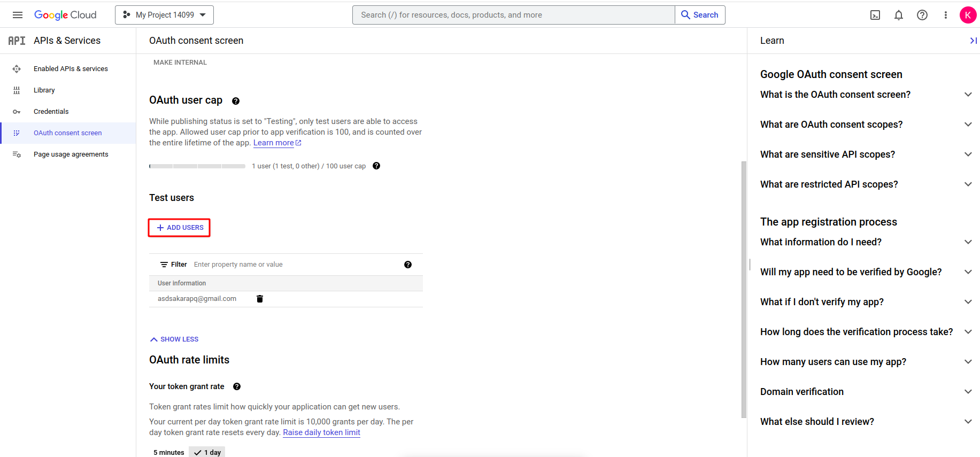Go to Credentials in sidebar

pyautogui.click(x=51, y=112)
